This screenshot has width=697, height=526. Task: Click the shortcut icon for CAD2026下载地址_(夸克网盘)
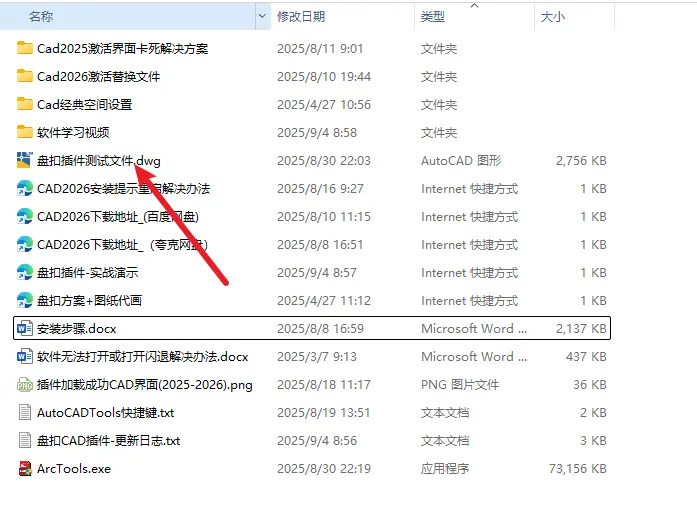pyautogui.click(x=24, y=244)
